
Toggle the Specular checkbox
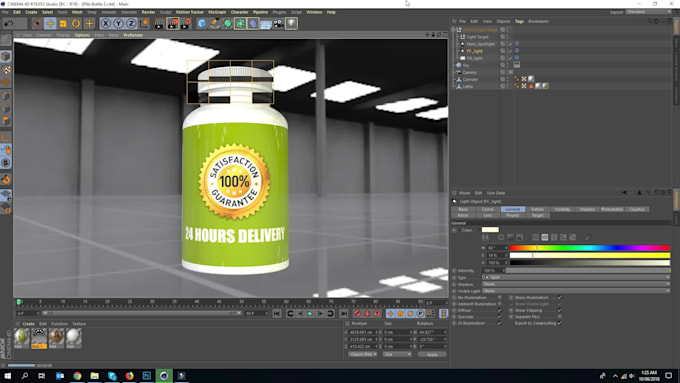tap(500, 317)
